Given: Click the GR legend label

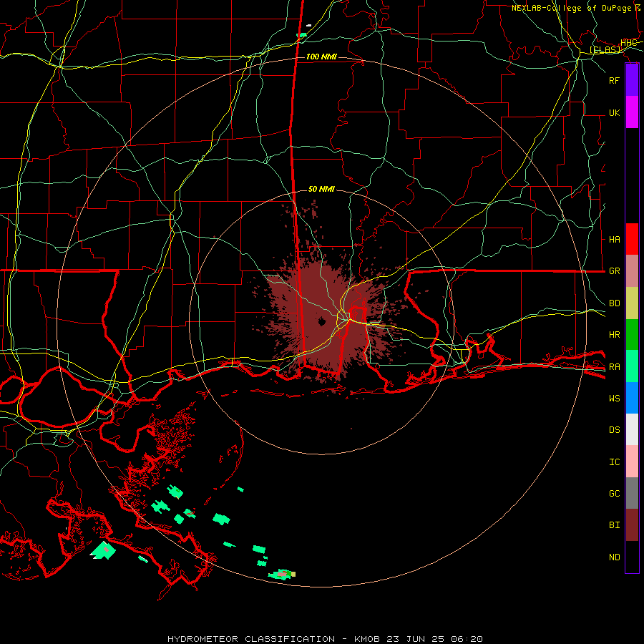Looking at the screenshot, I should (614, 271).
